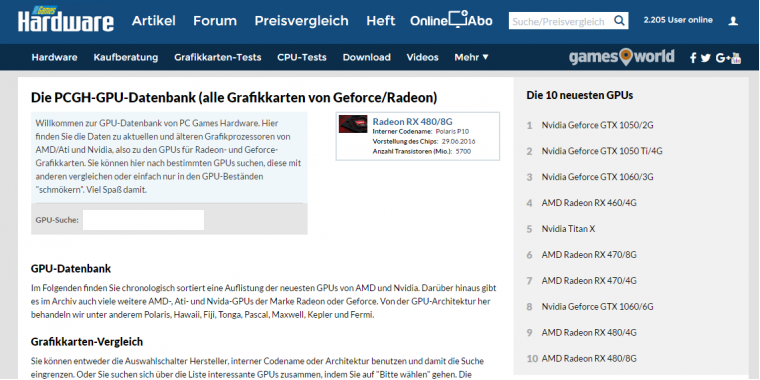Click the gamesworld logo

click(x=621, y=57)
